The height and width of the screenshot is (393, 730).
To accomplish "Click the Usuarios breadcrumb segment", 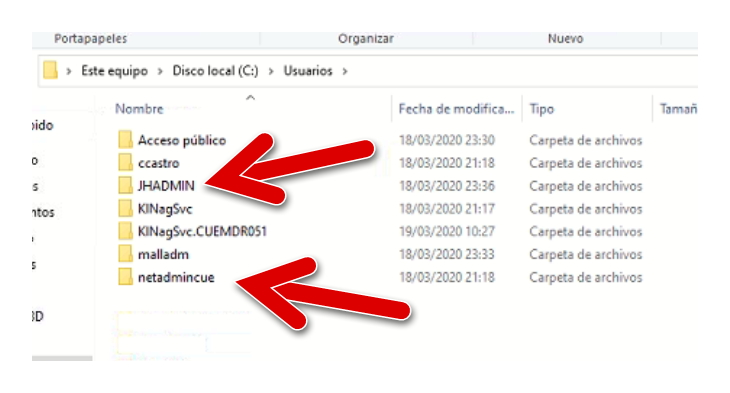I will 308,71.
